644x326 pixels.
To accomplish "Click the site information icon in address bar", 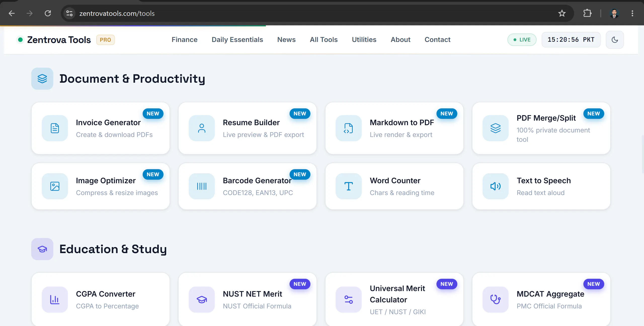I will 69,13.
